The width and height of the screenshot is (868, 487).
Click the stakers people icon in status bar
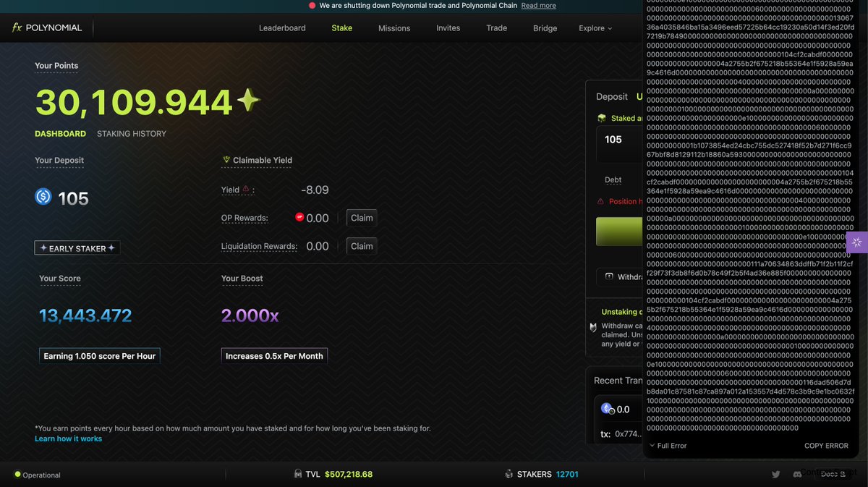[509, 474]
